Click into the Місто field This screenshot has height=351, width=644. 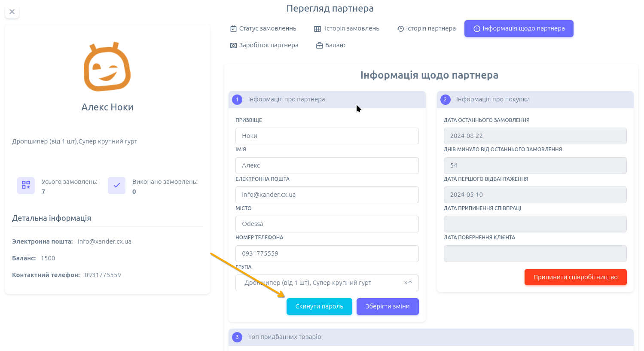pyautogui.click(x=327, y=224)
